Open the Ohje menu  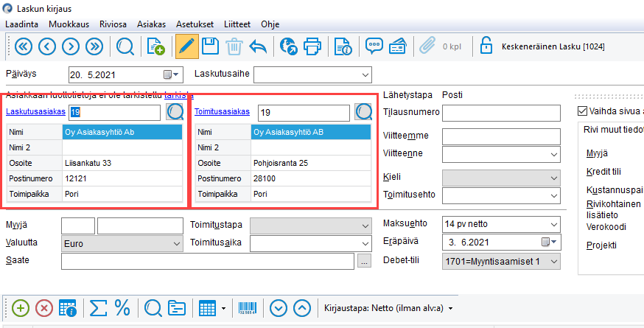pos(270,24)
